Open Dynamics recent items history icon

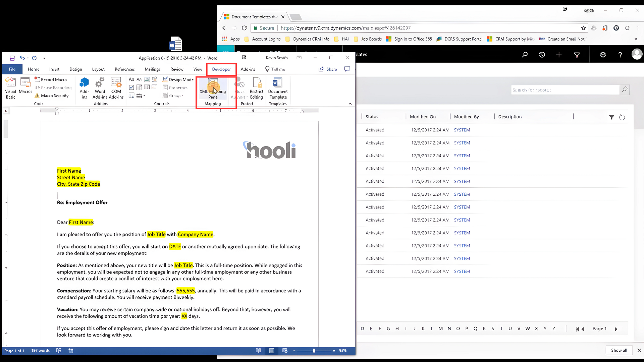(x=542, y=55)
